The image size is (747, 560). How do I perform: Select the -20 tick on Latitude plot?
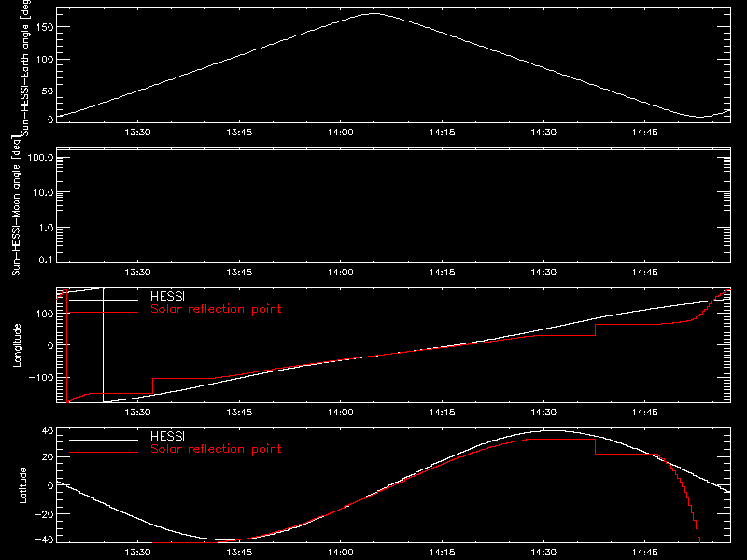[44, 514]
